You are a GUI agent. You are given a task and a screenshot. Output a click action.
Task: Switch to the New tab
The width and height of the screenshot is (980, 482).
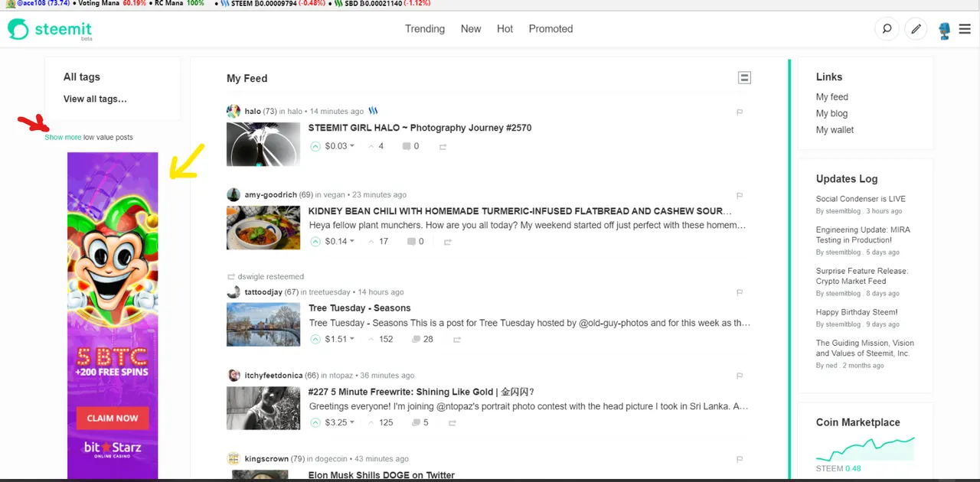tap(471, 29)
